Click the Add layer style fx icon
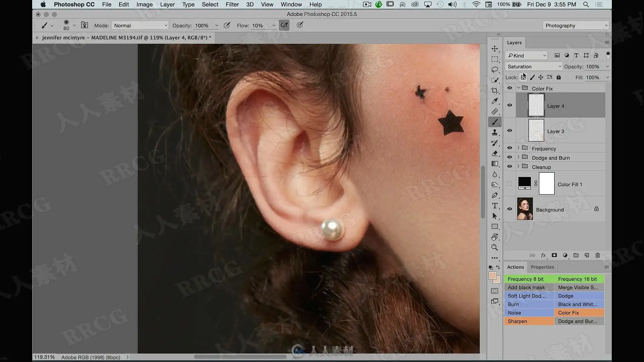The image size is (644, 362). tap(543, 255)
